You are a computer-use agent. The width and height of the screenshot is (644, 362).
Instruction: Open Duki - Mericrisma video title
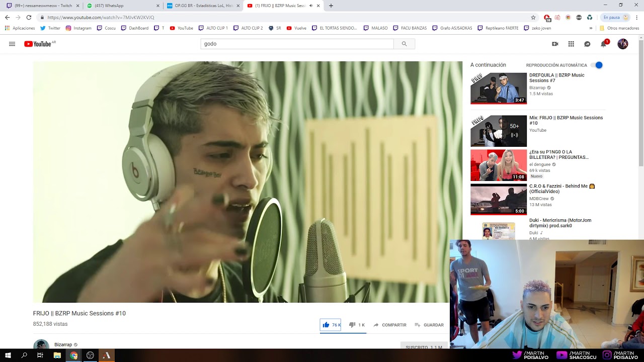560,223
